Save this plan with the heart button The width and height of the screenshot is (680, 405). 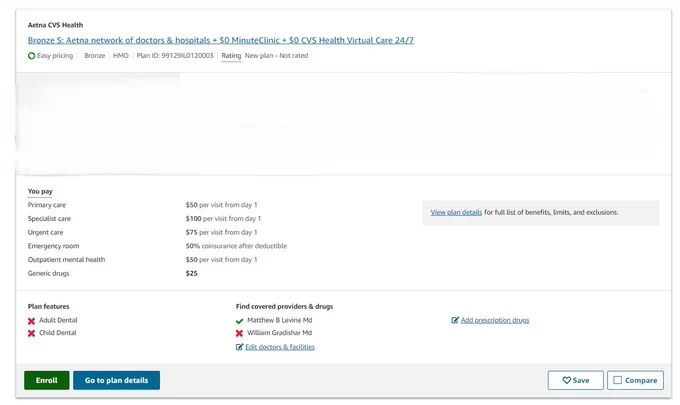pyautogui.click(x=575, y=380)
